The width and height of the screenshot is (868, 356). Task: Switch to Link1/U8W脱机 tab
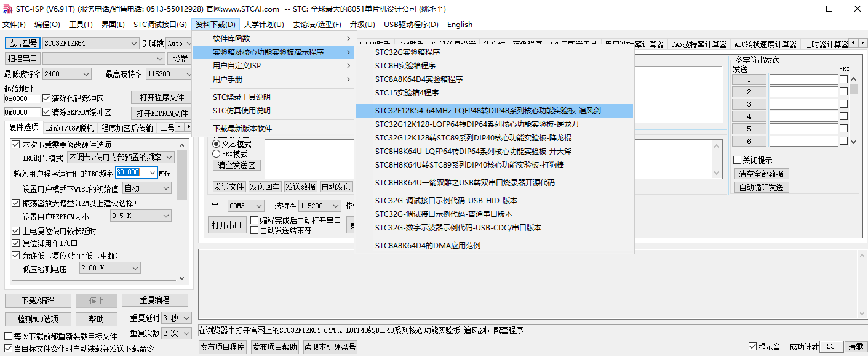point(70,128)
